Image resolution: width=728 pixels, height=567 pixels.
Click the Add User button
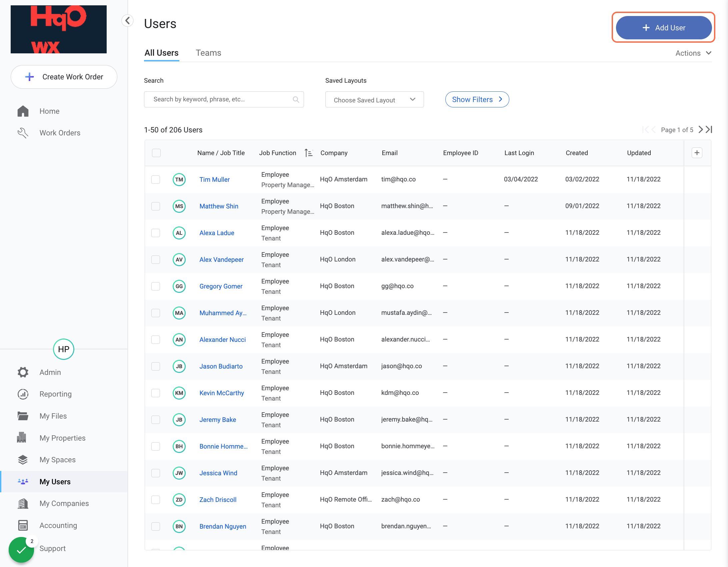663,28
